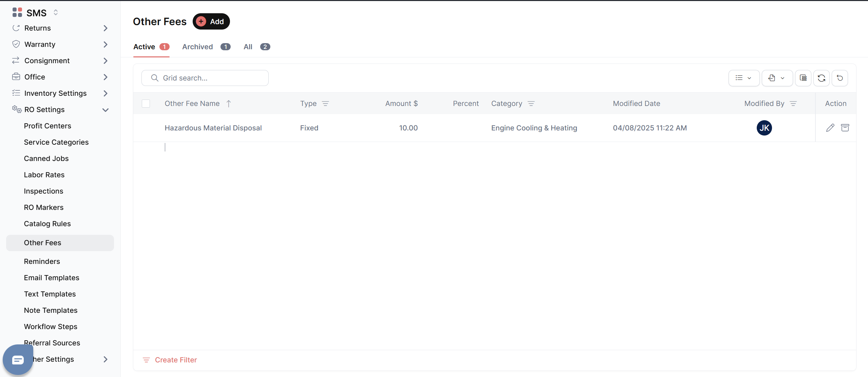Viewport: 868px width, 377px height.
Task: Filter by Type column icon
Action: pyautogui.click(x=325, y=104)
